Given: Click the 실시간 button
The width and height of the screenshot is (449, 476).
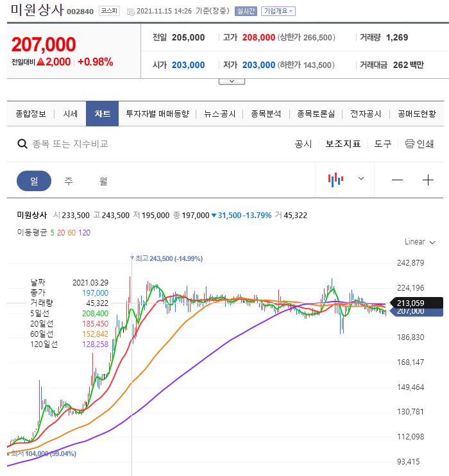Looking at the screenshot, I should pyautogui.click(x=246, y=12).
